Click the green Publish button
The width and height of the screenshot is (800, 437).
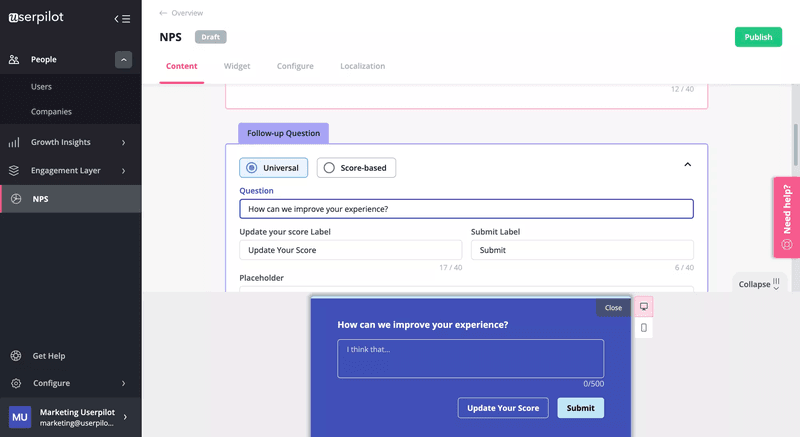point(758,37)
